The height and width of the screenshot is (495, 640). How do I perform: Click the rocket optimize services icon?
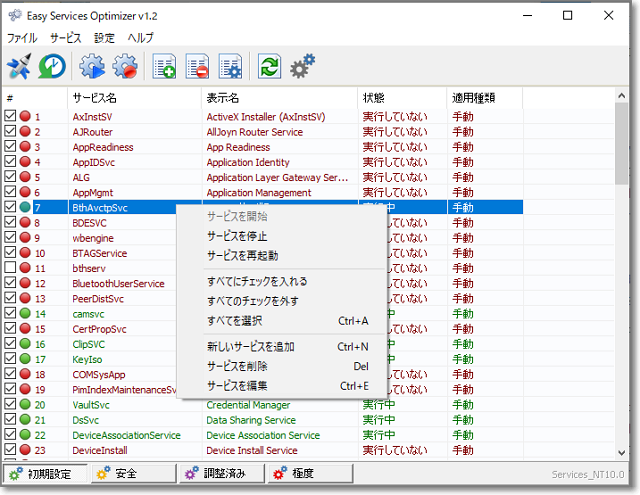click(19, 67)
